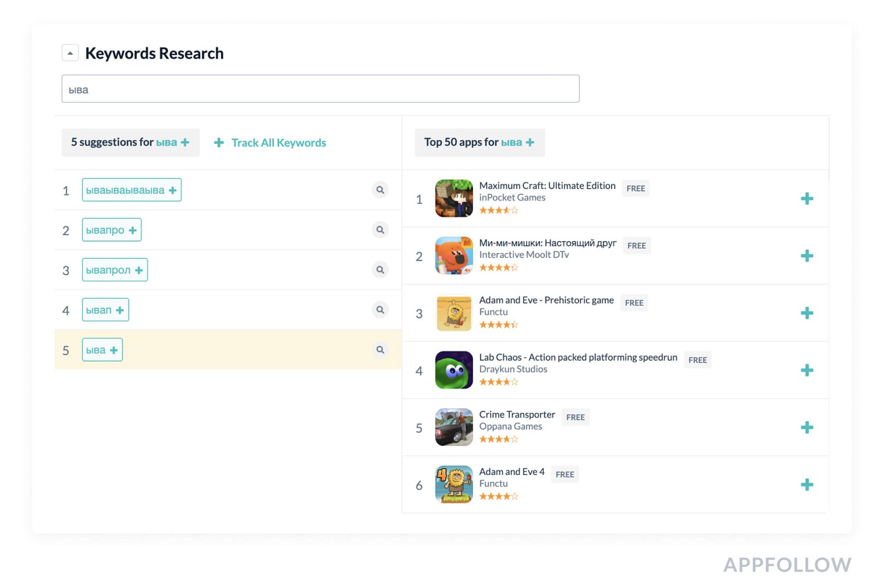Click the ываываываыва suggestion tag
Screen dimensions: 884x588
click(125, 190)
